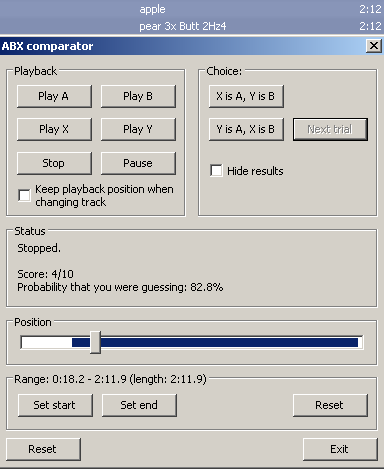Screen dimensions: 384x469
Task: Click the 'Score: 4/10' status text
Action: click(x=46, y=274)
